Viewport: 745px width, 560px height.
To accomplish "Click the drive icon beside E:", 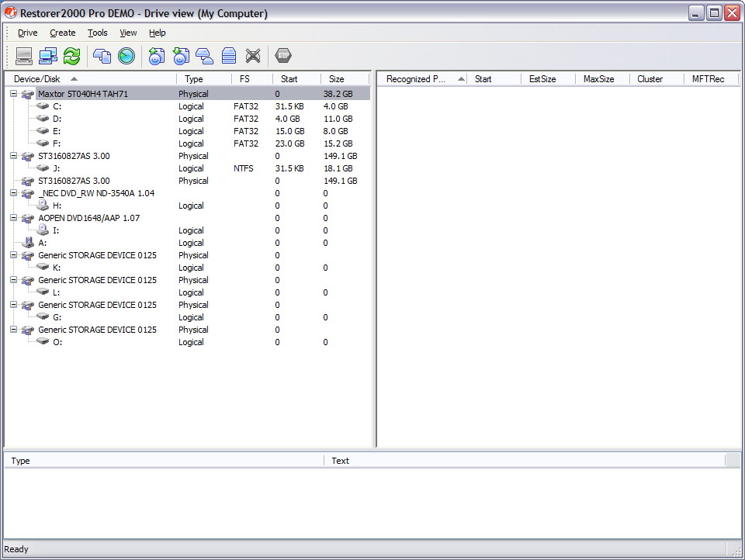I will pyautogui.click(x=43, y=130).
